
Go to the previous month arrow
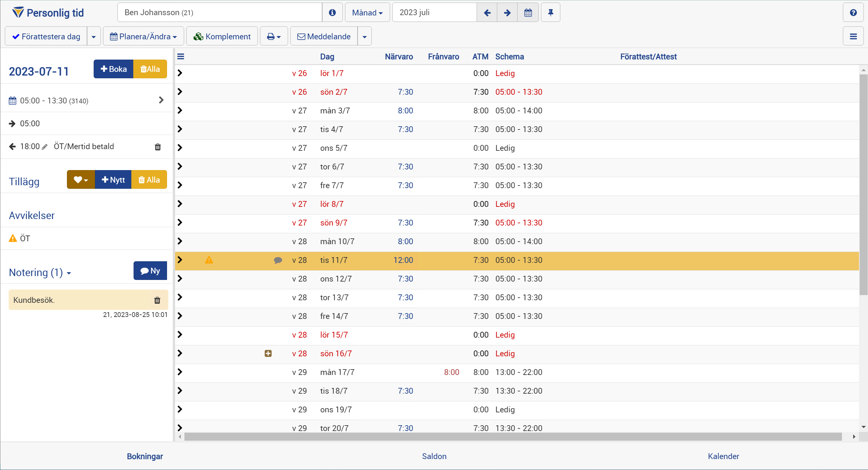pyautogui.click(x=487, y=13)
